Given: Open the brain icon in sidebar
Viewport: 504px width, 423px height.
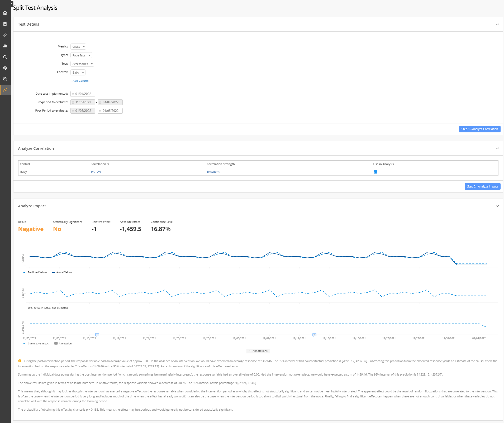Looking at the screenshot, I should coord(5,68).
